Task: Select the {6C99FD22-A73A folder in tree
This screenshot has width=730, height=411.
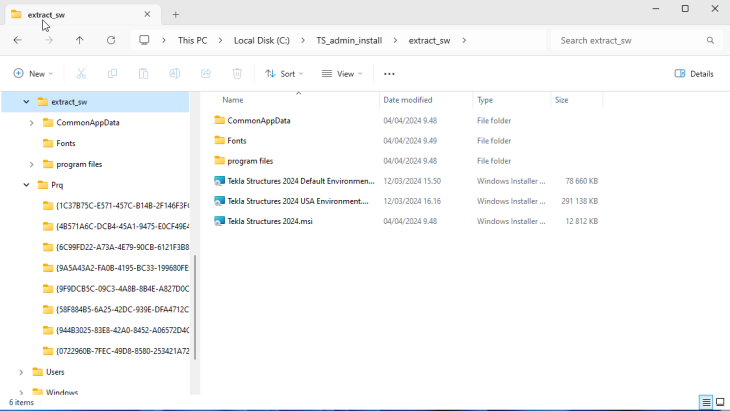Action: coord(122,247)
